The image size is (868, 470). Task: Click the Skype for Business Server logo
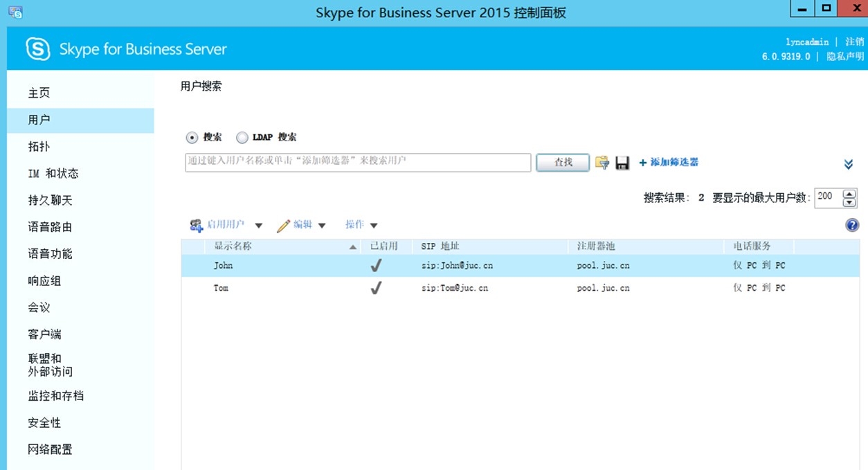[x=38, y=49]
